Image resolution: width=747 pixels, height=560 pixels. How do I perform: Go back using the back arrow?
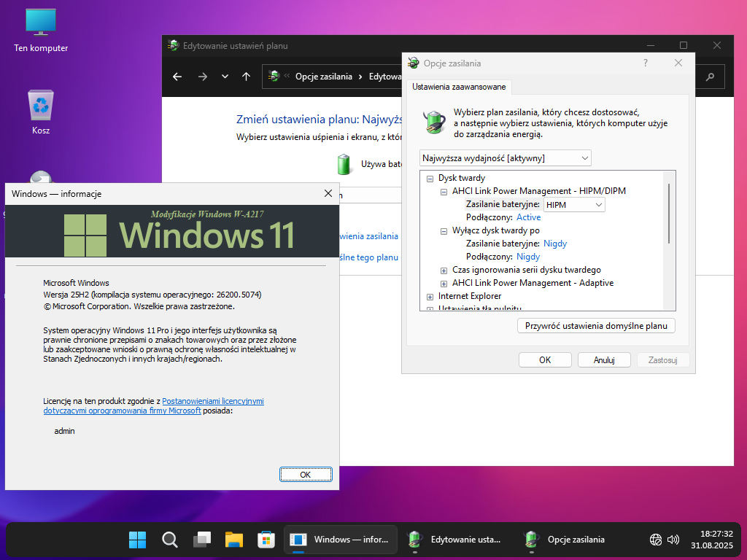point(177,77)
